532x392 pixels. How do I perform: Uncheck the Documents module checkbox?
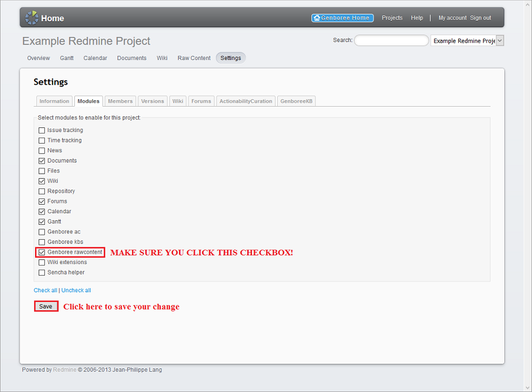click(41, 161)
